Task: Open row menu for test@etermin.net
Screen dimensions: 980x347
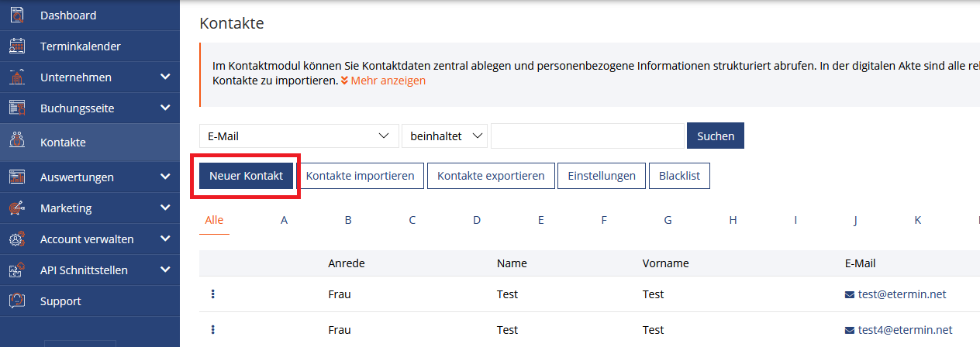Action: pyautogui.click(x=212, y=294)
